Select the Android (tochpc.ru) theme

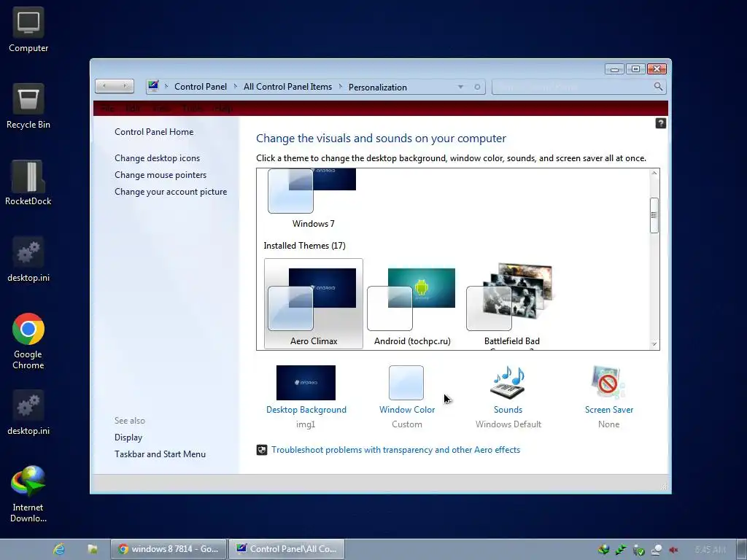pyautogui.click(x=412, y=305)
